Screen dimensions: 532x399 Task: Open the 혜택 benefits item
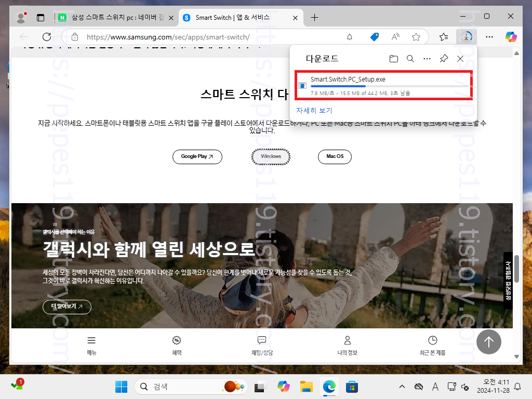(x=177, y=345)
